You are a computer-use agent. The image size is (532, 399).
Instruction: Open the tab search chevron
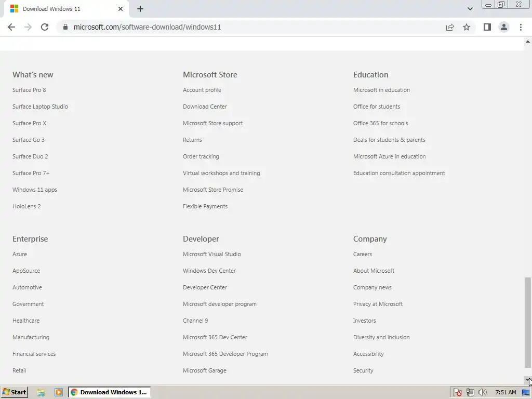[x=470, y=9]
